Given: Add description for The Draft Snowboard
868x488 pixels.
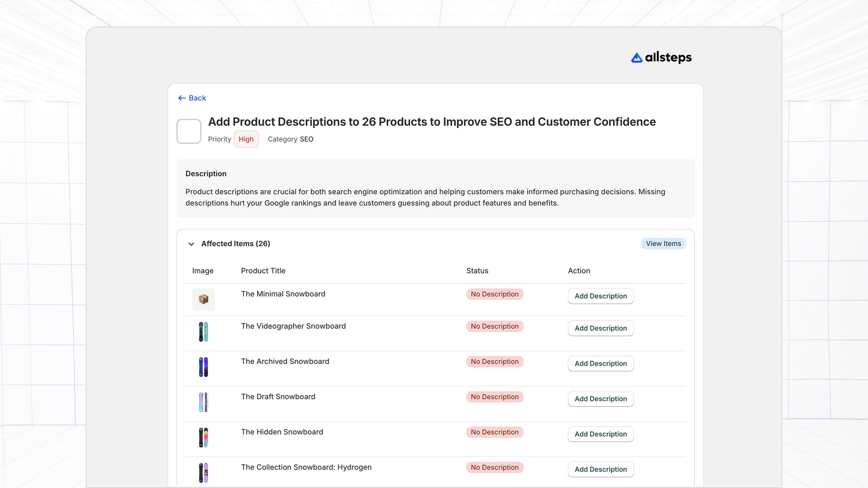Looking at the screenshot, I should click(x=601, y=399).
